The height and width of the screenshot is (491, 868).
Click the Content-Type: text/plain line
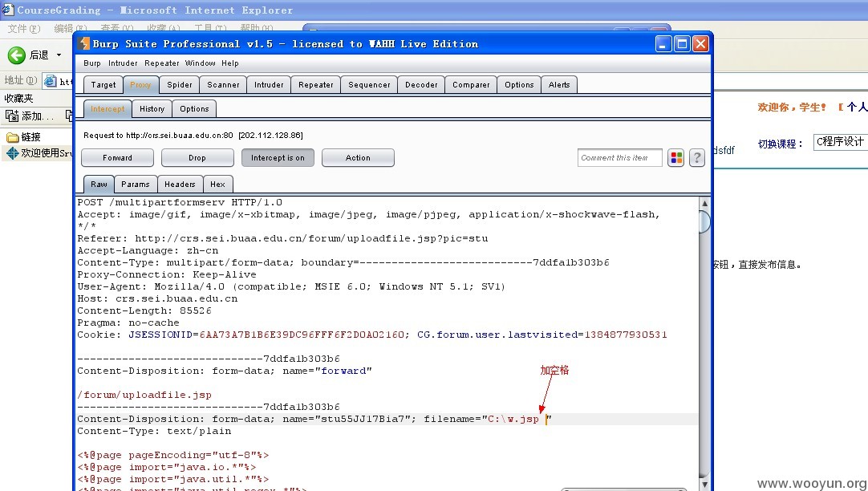pyautogui.click(x=155, y=431)
